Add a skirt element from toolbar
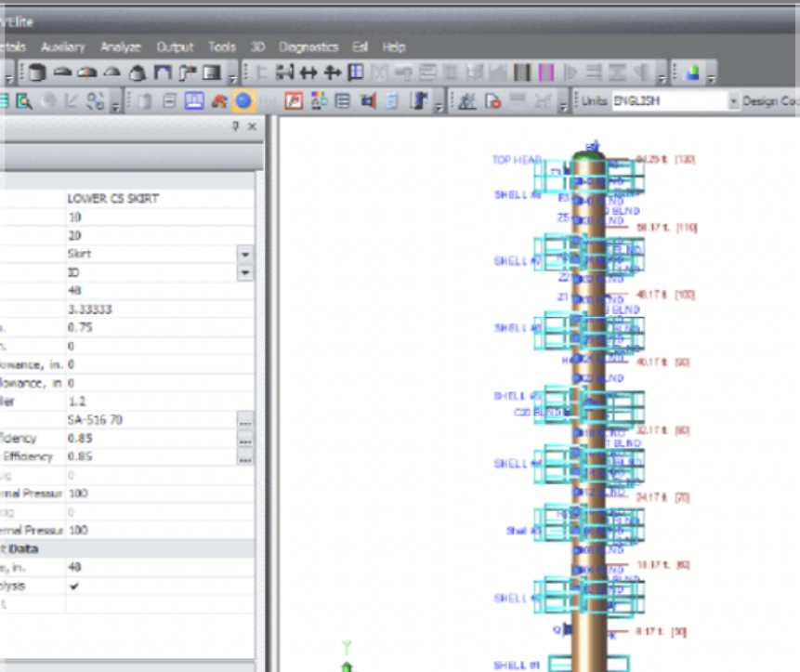The image size is (800, 672). [x=163, y=72]
